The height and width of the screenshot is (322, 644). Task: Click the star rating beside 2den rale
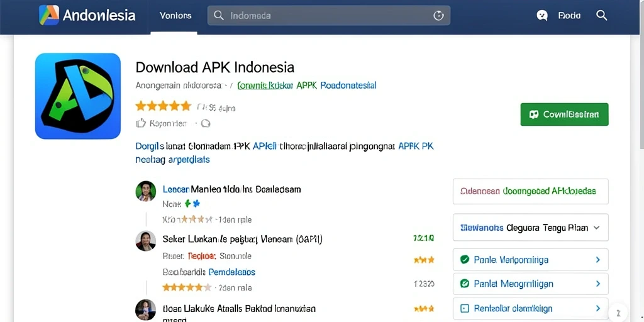[187, 287]
